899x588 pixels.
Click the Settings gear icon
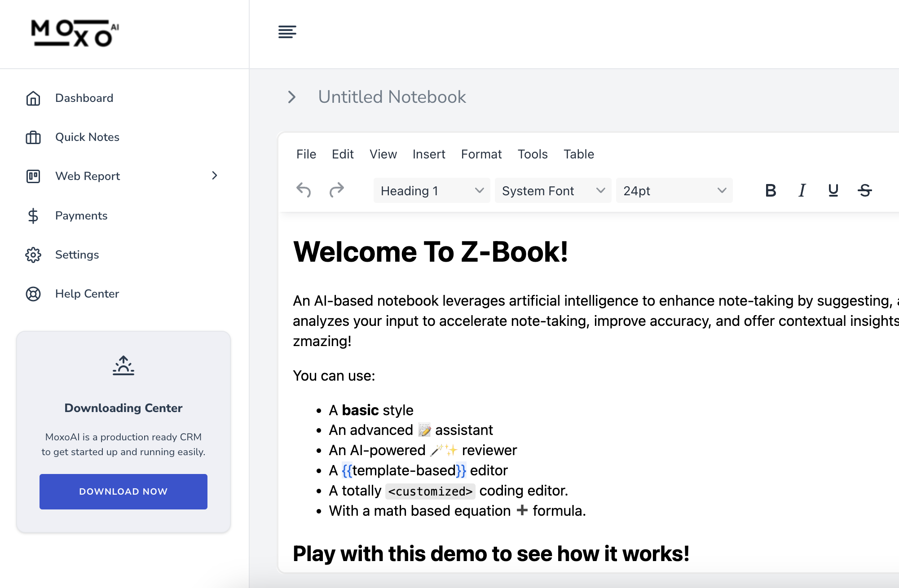coord(33,255)
